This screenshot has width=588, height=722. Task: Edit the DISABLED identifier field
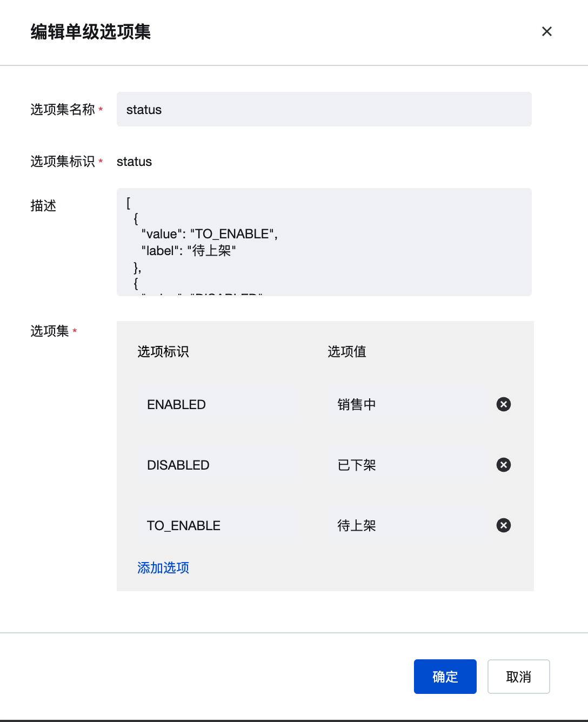point(216,465)
